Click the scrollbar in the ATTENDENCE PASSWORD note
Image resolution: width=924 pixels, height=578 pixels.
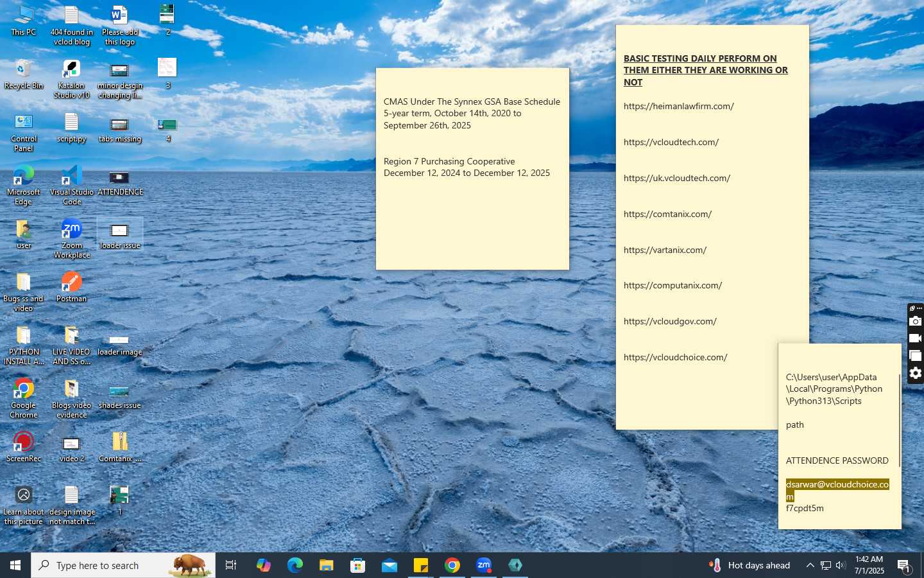pyautogui.click(x=900, y=421)
